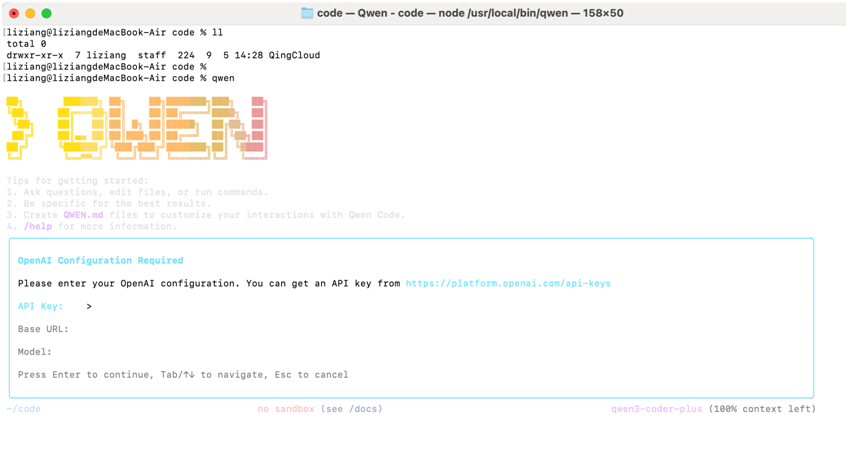Click the QWEN.md text in tips
848x450 pixels.
(83, 215)
